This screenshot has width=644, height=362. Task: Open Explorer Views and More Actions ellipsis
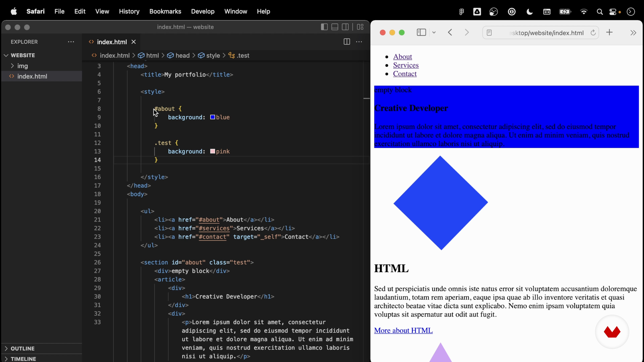pos(71,42)
